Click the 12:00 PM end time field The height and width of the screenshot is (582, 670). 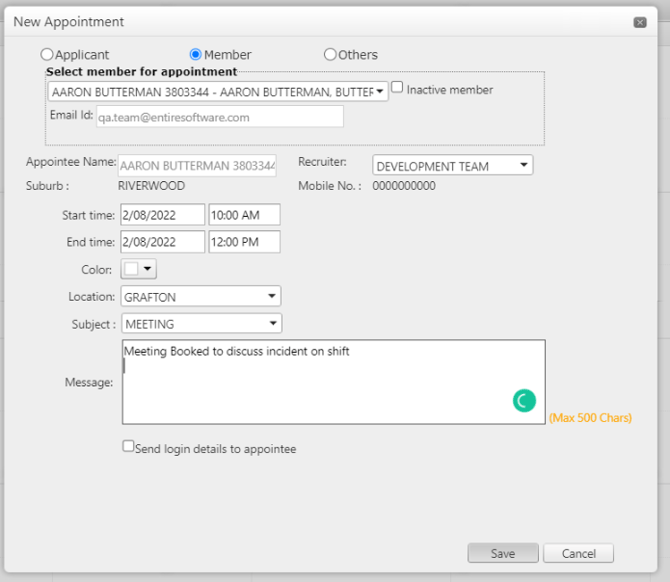point(244,242)
